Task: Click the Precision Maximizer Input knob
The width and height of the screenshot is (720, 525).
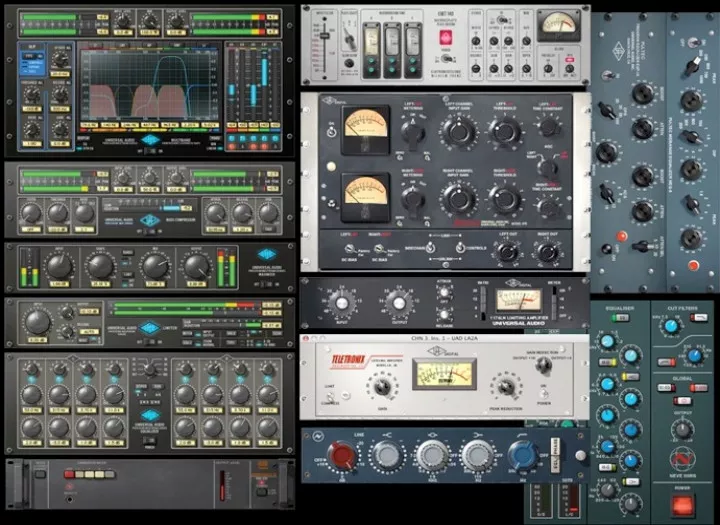Action: [59, 266]
